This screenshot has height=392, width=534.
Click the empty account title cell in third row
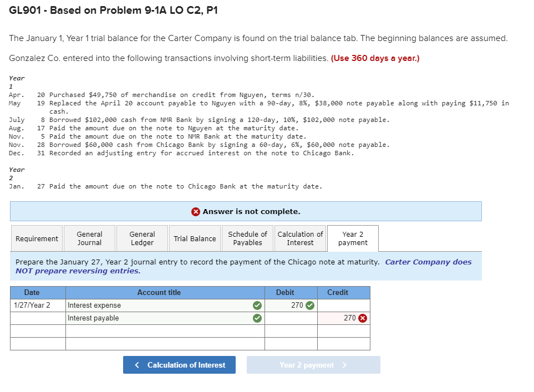coord(165,331)
